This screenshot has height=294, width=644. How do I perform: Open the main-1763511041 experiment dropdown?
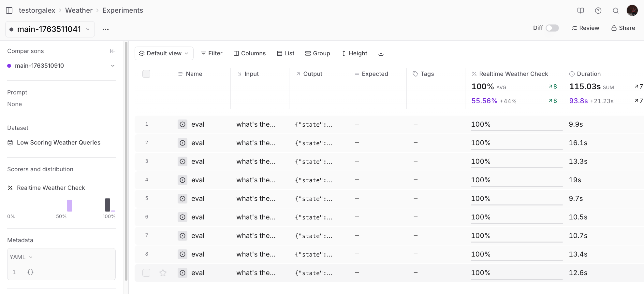tap(50, 29)
